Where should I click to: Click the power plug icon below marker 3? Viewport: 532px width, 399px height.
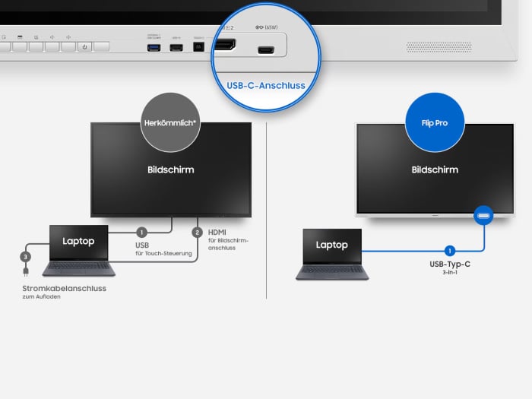[26, 272]
